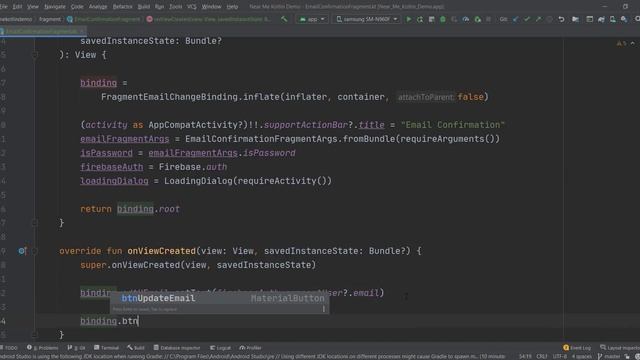Collapse the View block at the '): View {' line
This screenshot has height=360, width=640.
click(35, 55)
